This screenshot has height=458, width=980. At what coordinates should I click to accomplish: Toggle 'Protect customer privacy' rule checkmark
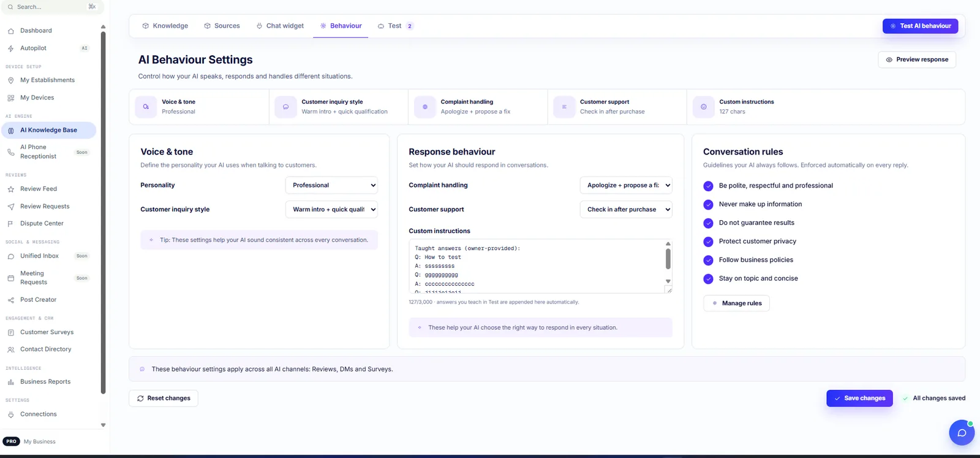point(708,242)
